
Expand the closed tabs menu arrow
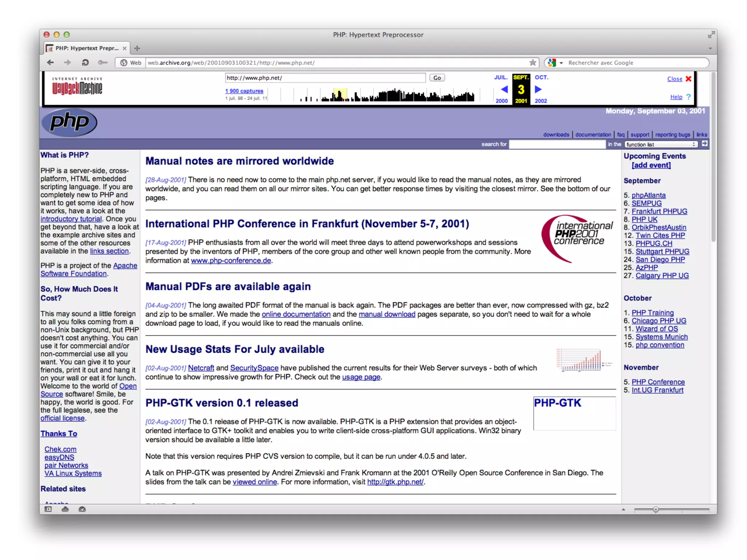pyautogui.click(x=710, y=48)
